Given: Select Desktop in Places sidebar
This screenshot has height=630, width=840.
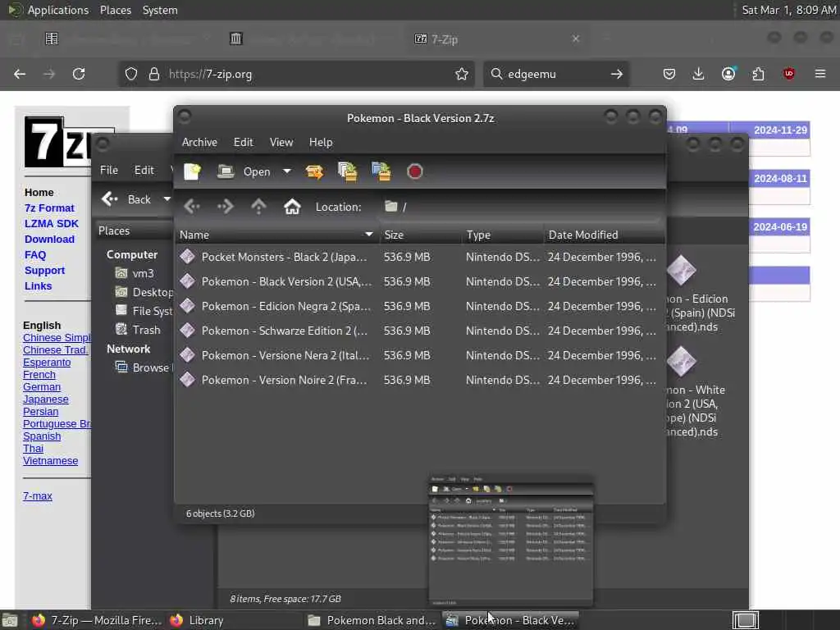Looking at the screenshot, I should click(144, 293).
